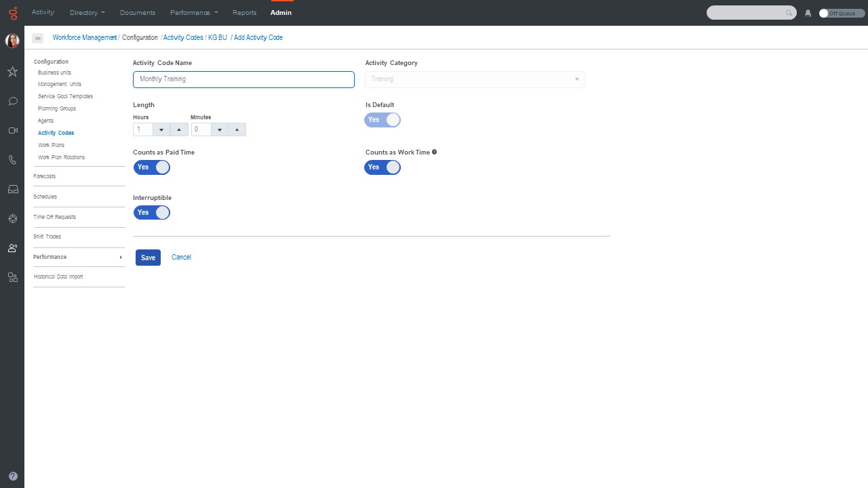Open Business units in the sidebar
Screen dimensions: 868x488
54,73
